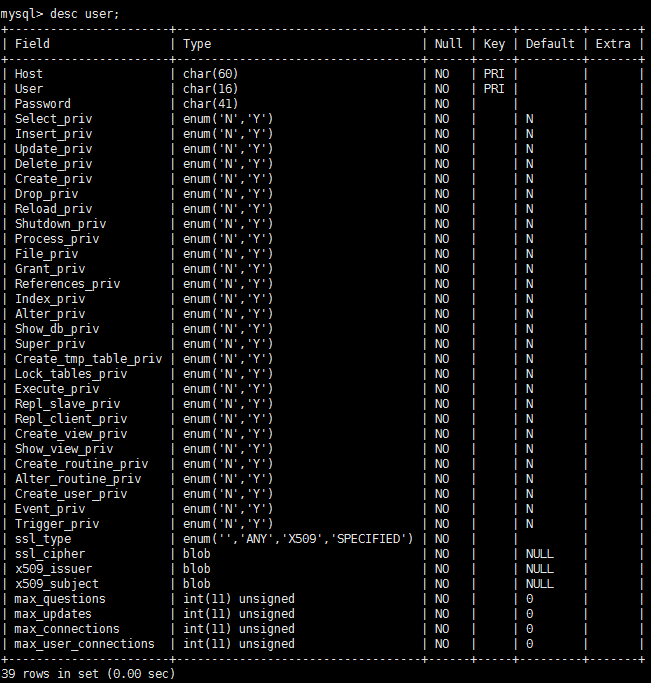Image resolution: width=651 pixels, height=683 pixels.
Task: Click the 'Grant_priv' field
Action: coord(50,269)
